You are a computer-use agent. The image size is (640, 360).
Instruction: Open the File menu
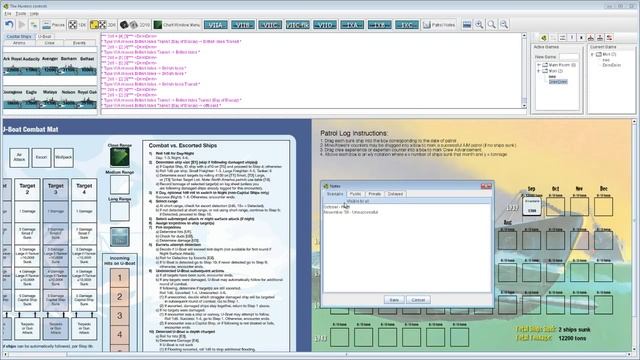pyautogui.click(x=8, y=13)
